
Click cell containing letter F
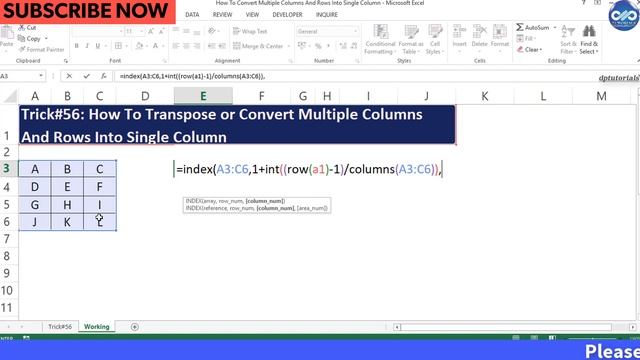pos(100,187)
